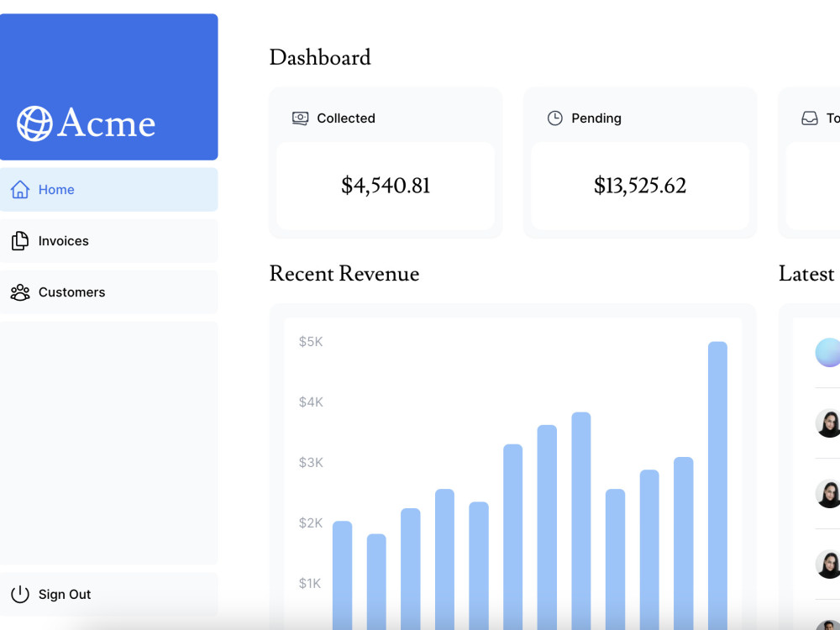Click the $1K axis label

pos(310,584)
